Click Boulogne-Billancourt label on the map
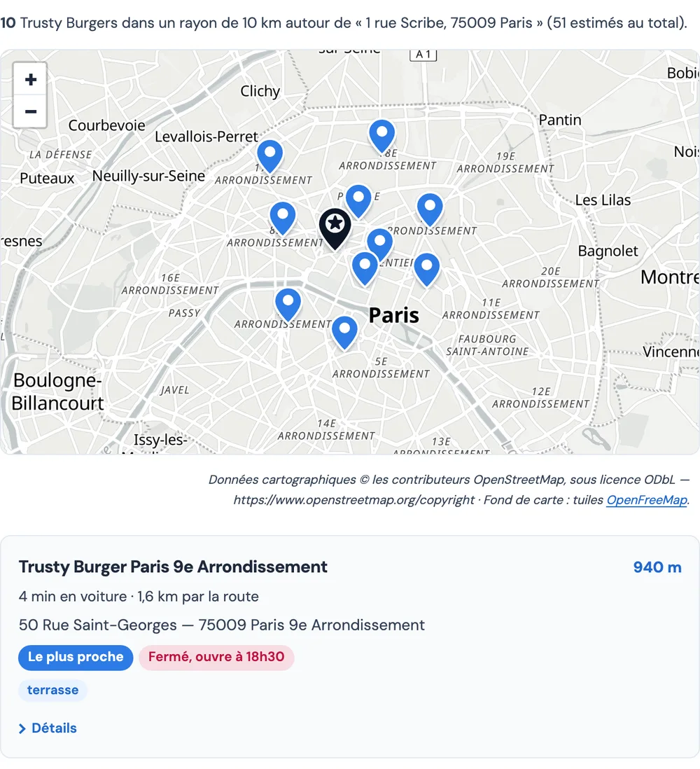 tap(58, 392)
